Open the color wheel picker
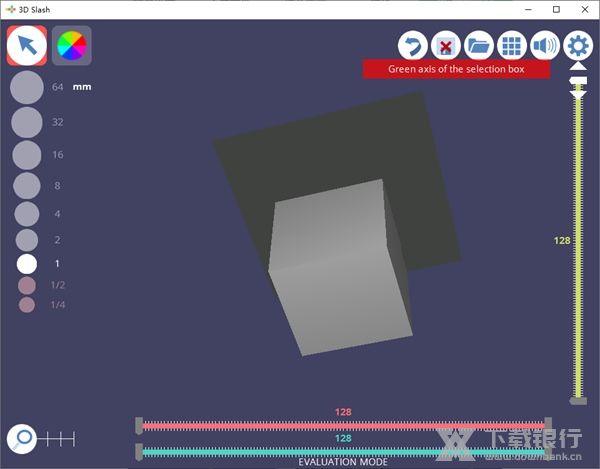The height and width of the screenshot is (469, 600). point(72,46)
